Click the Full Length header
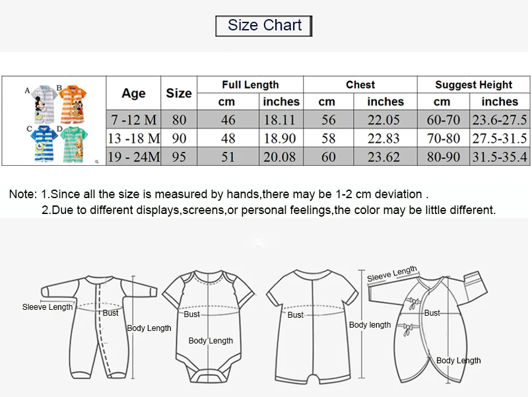Viewport: 532px width, 397px height. coord(250,85)
